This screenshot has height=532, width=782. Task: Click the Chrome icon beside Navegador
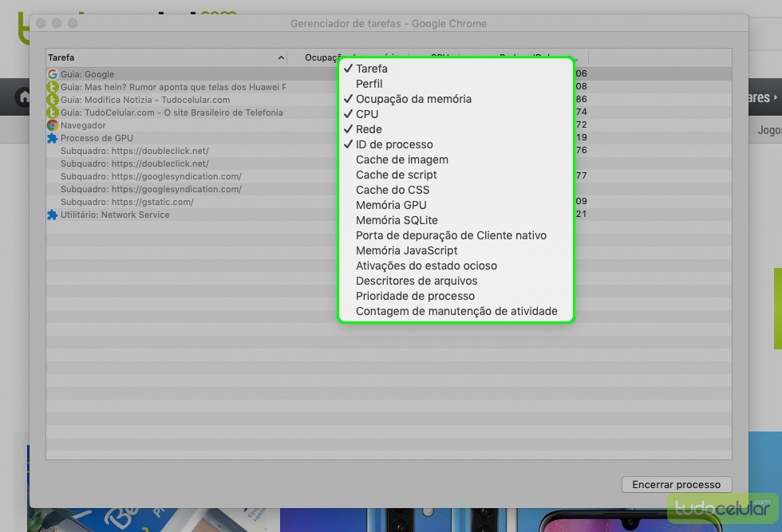pos(53,125)
